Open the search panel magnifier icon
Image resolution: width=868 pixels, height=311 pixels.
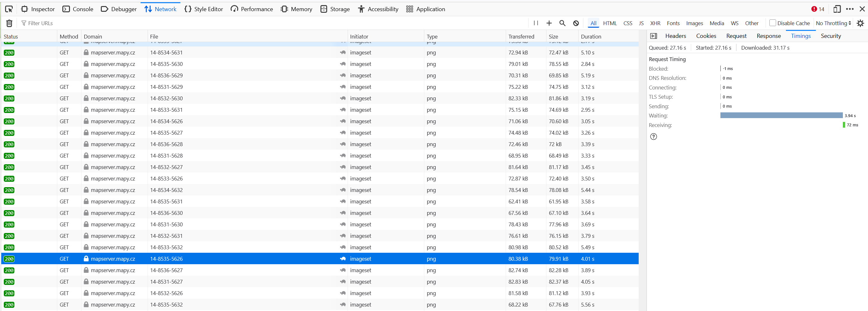(x=562, y=23)
